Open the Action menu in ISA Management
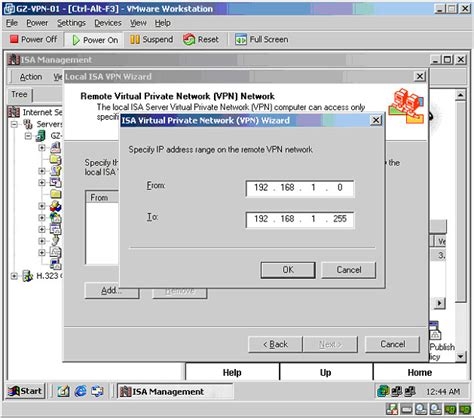 coord(31,77)
